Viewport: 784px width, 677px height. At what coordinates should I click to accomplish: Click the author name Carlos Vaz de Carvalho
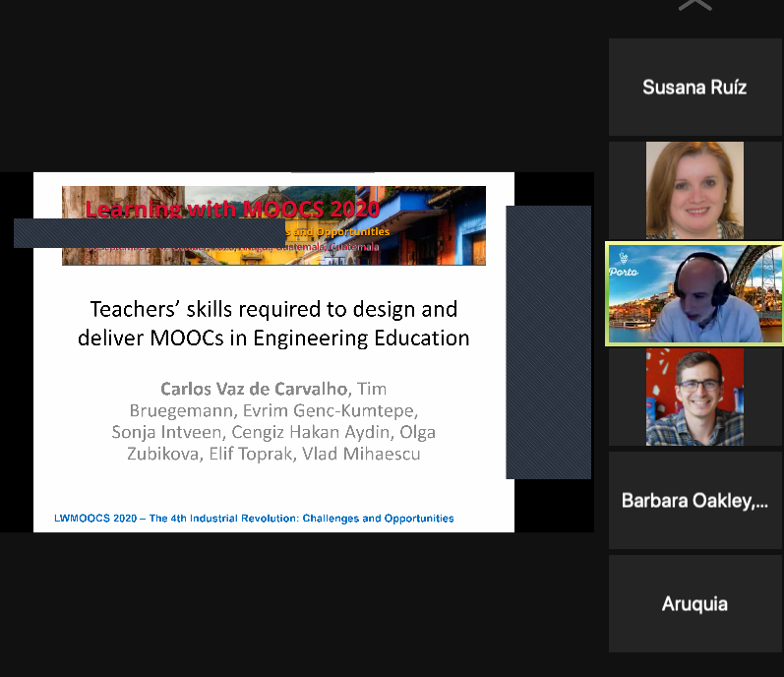(254, 389)
